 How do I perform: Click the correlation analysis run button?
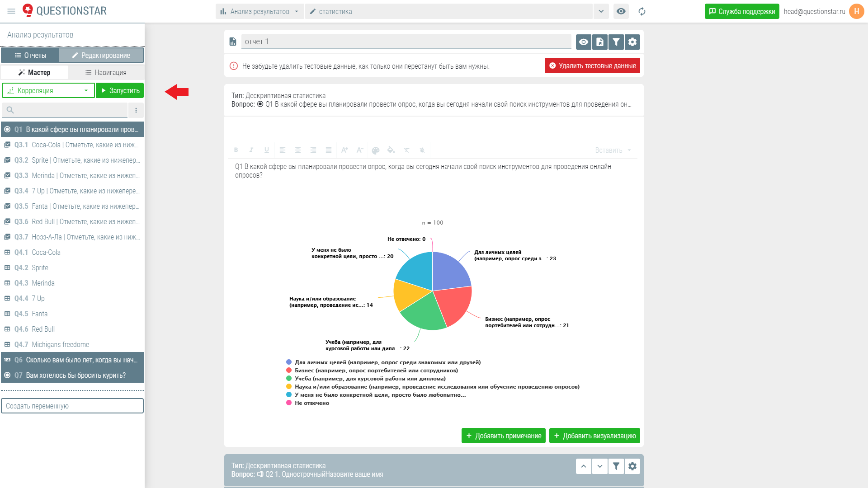click(119, 90)
